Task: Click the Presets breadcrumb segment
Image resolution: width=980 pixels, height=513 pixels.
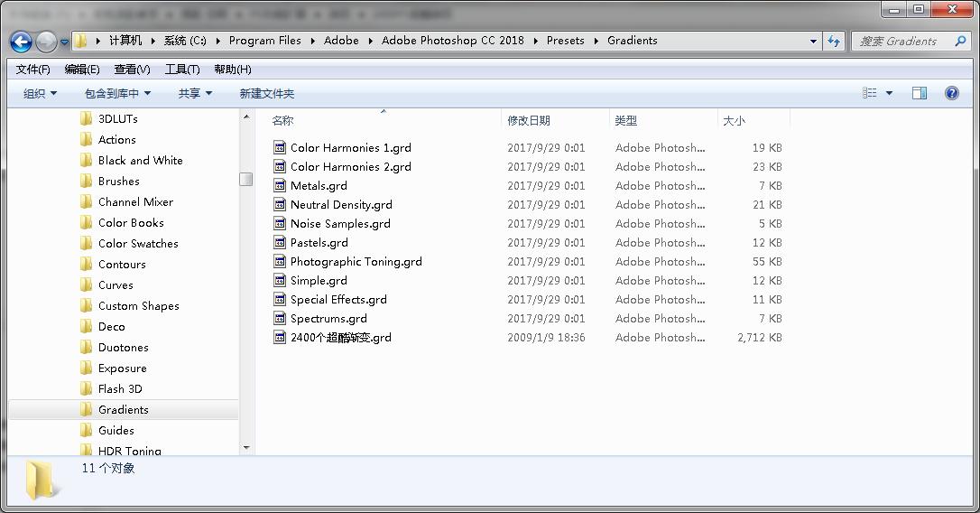Action: point(565,41)
